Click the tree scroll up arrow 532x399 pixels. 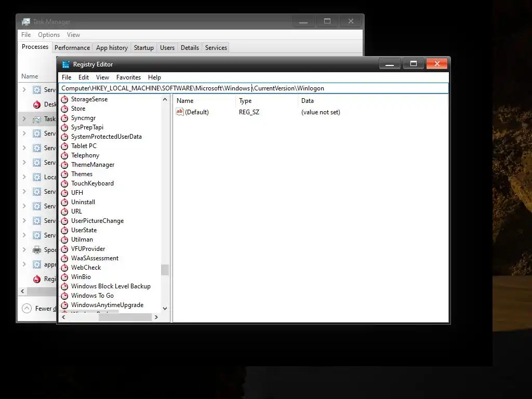pos(165,99)
